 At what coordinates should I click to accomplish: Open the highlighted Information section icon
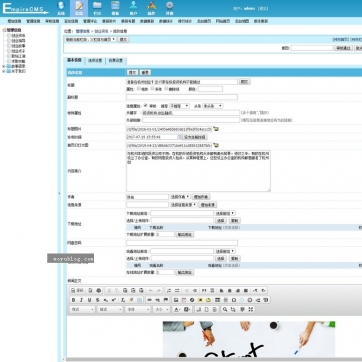coord(79,8)
